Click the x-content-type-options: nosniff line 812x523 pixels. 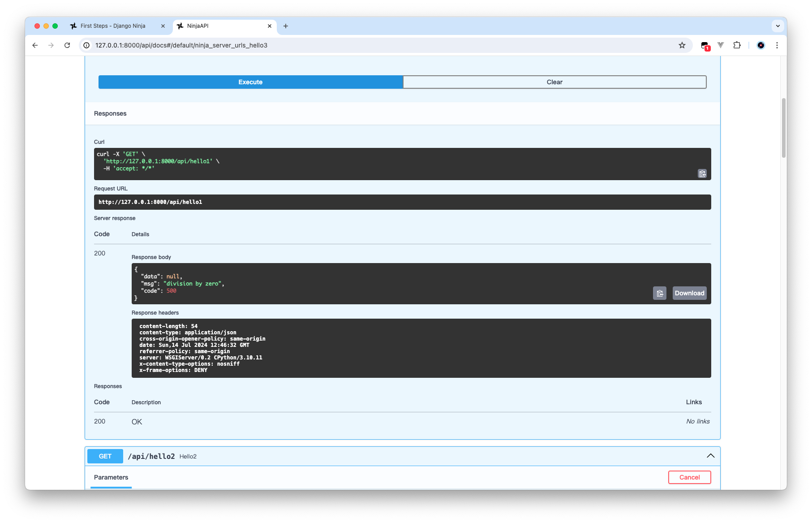pyautogui.click(x=189, y=364)
